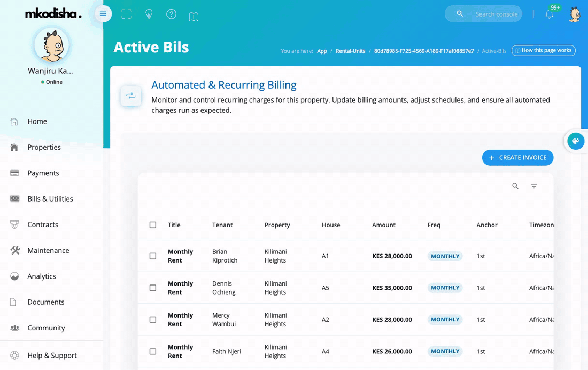Click the Analytics chart icon

click(x=14, y=276)
